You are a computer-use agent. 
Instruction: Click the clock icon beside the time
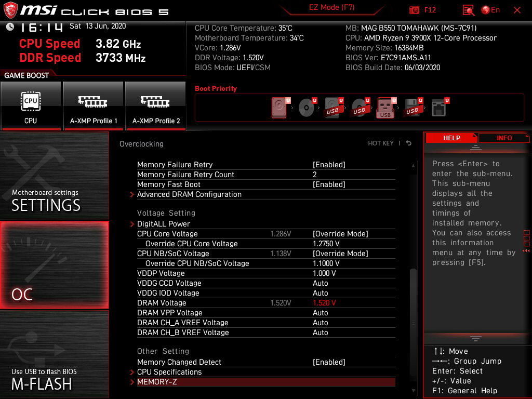pyautogui.click(x=10, y=27)
